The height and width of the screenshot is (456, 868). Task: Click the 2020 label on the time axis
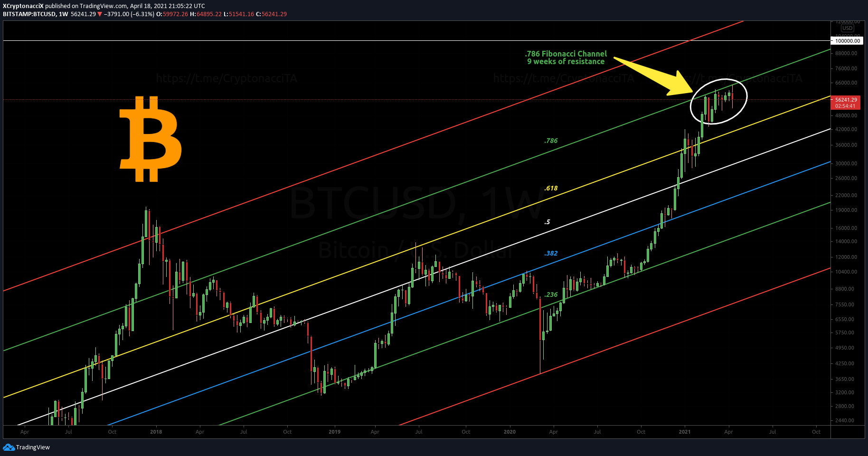[509, 432]
